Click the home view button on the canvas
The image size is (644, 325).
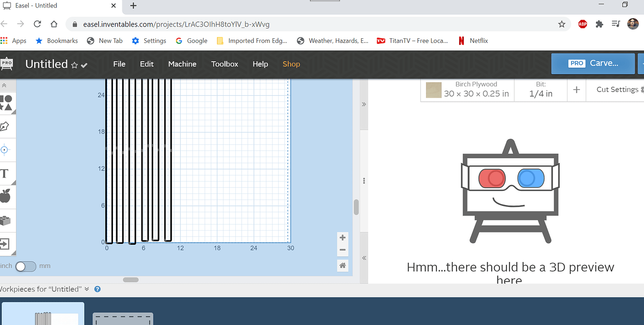[342, 265]
